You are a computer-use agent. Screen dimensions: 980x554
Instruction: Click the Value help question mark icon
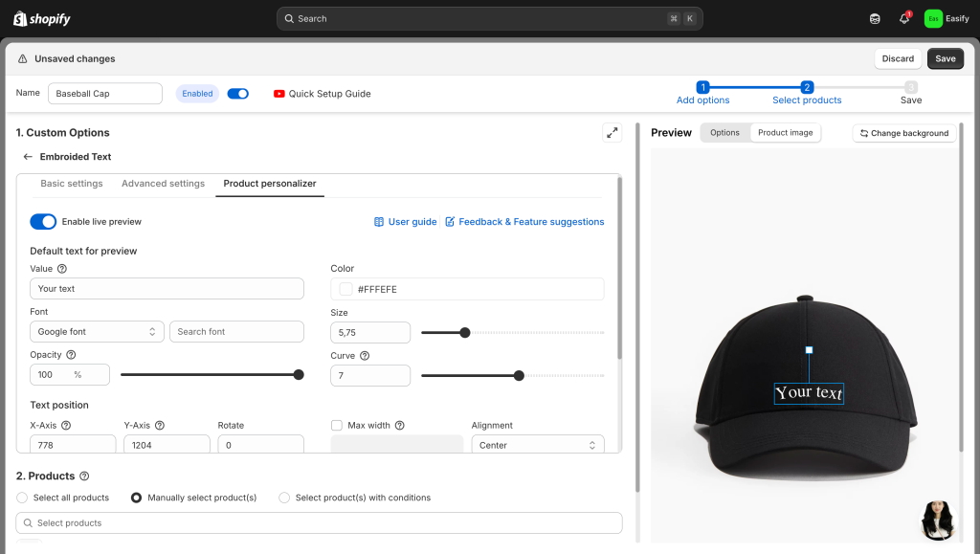click(x=62, y=269)
